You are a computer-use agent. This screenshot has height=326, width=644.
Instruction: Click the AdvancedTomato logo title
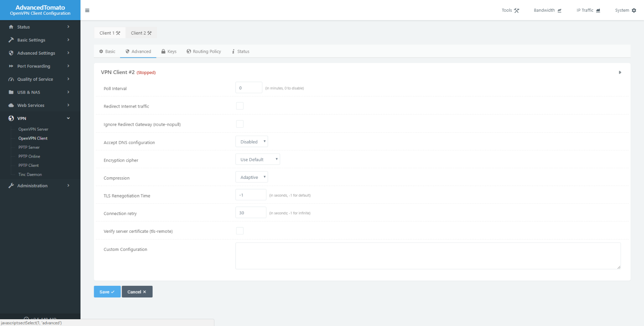(x=40, y=7)
